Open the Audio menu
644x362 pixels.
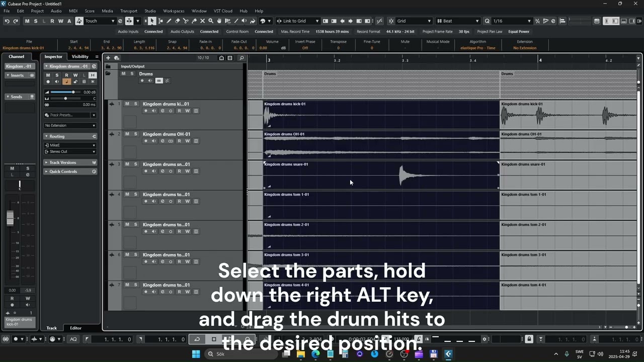56,11
